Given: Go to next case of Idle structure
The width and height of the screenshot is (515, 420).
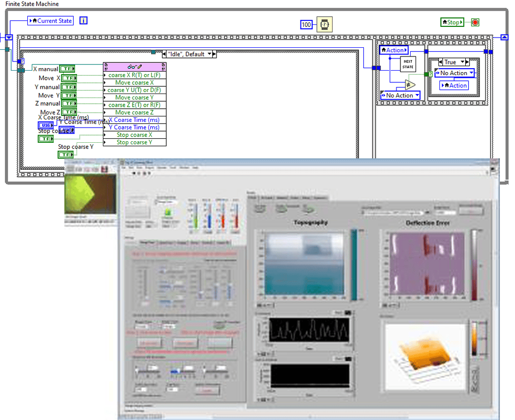Looking at the screenshot, I should click(x=214, y=54).
